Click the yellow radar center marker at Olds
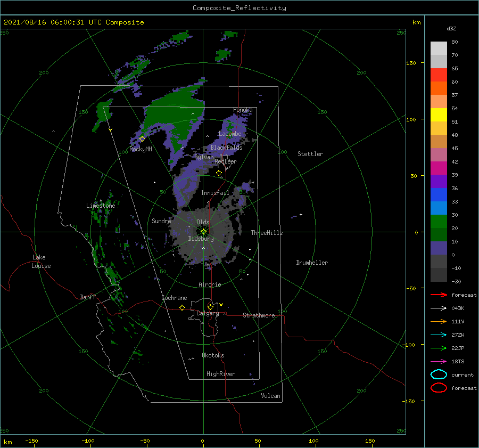 tap(203, 232)
